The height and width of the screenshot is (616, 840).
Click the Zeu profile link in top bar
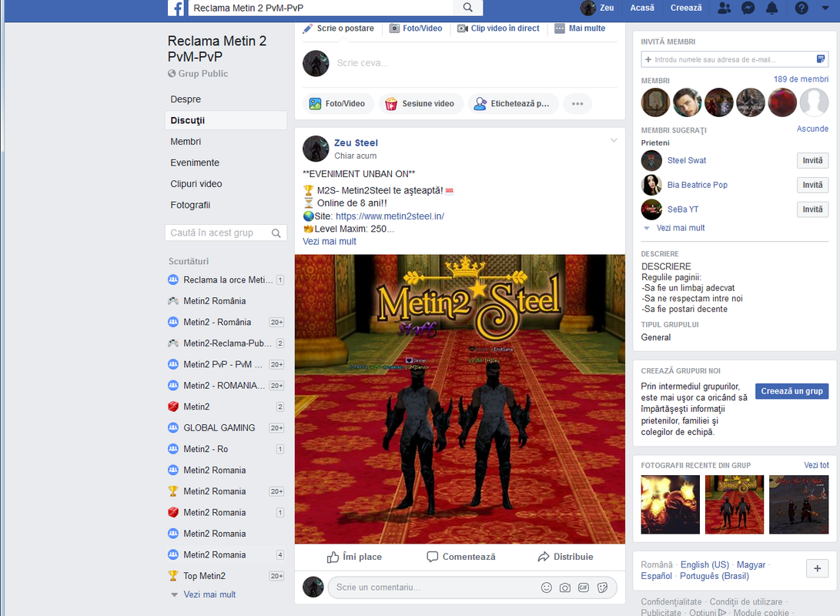tap(597, 8)
